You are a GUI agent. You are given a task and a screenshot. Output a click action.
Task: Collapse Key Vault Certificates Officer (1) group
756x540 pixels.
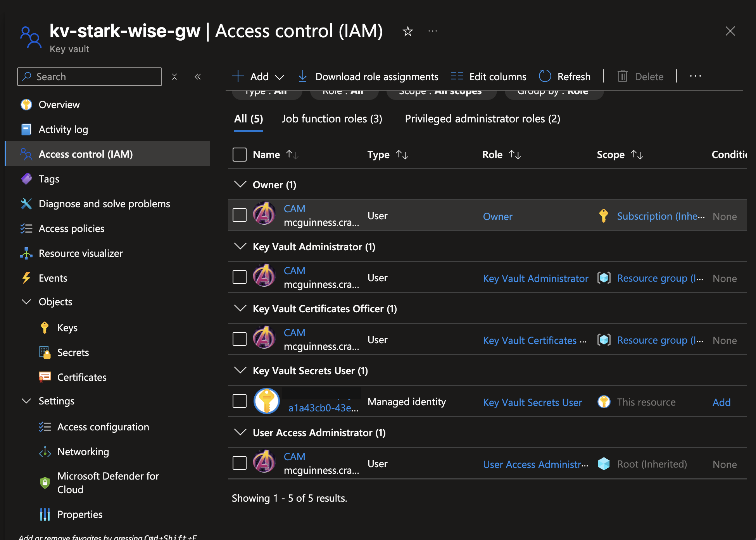coord(241,308)
